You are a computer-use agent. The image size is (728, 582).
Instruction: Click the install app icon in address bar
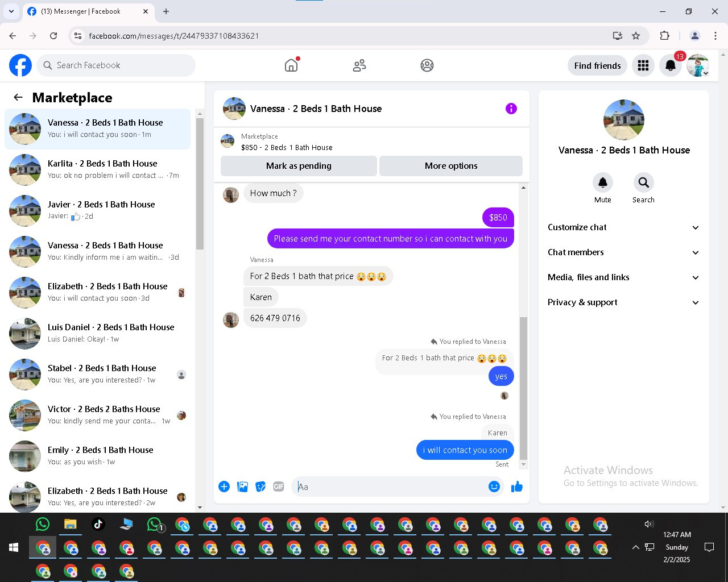pos(618,36)
